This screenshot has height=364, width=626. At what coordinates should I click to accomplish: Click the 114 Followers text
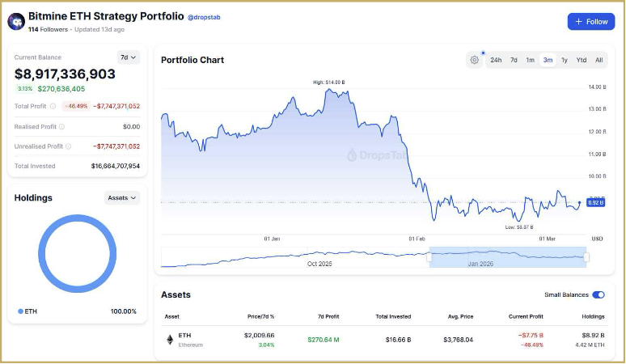point(48,30)
